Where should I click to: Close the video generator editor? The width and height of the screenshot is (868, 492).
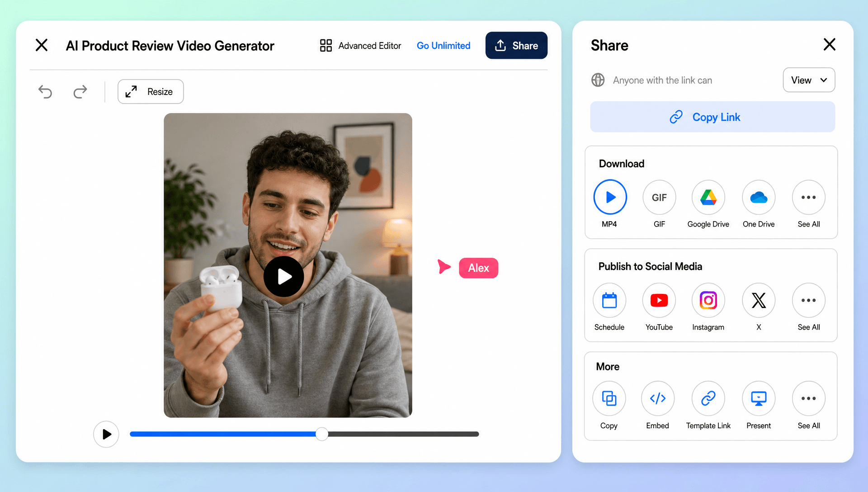tap(42, 45)
